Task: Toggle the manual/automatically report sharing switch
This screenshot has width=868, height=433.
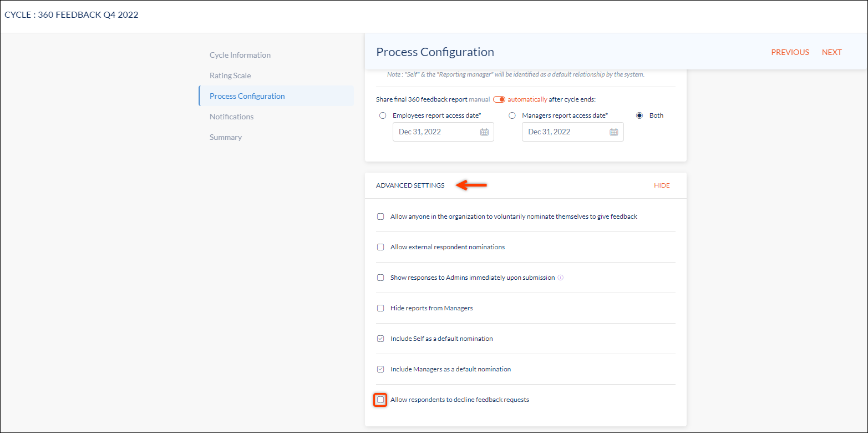Action: pyautogui.click(x=499, y=99)
